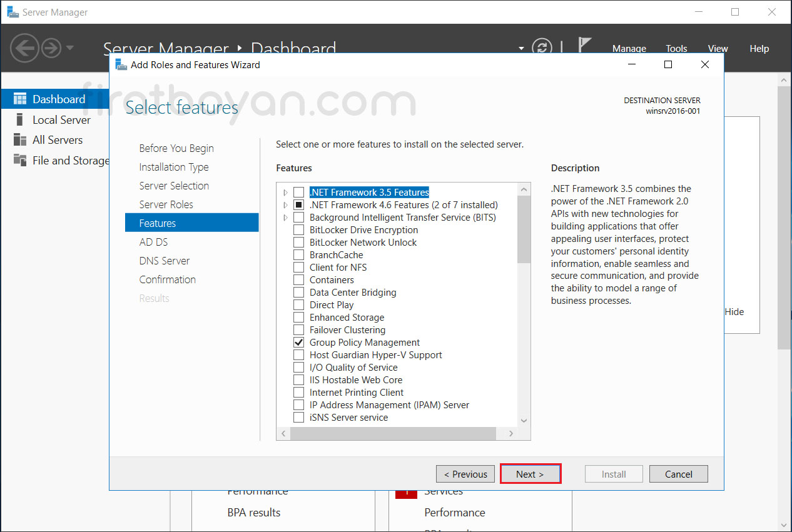Open the dropdown arrow beside the refresh icon

point(521,48)
